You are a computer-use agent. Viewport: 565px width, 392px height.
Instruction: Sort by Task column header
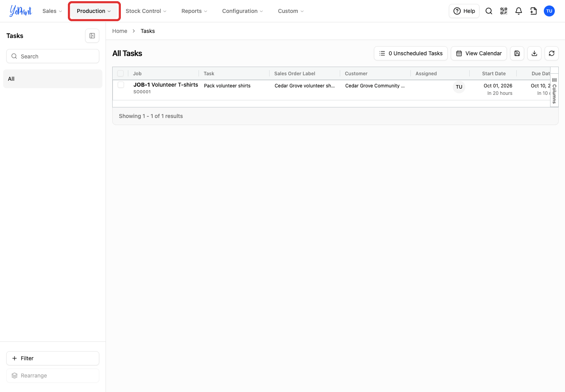pyautogui.click(x=209, y=73)
